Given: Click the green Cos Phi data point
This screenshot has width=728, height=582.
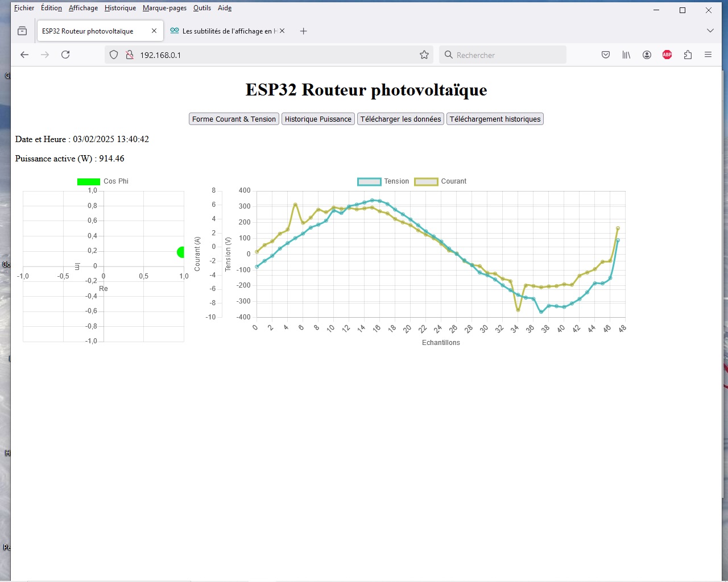Looking at the screenshot, I should click(x=181, y=252).
